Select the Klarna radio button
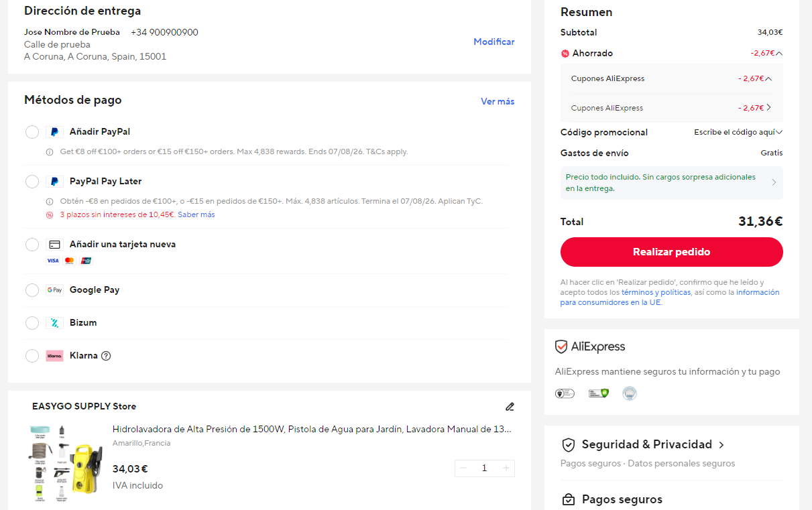Screen dimensions: 812x510 pos(32,356)
